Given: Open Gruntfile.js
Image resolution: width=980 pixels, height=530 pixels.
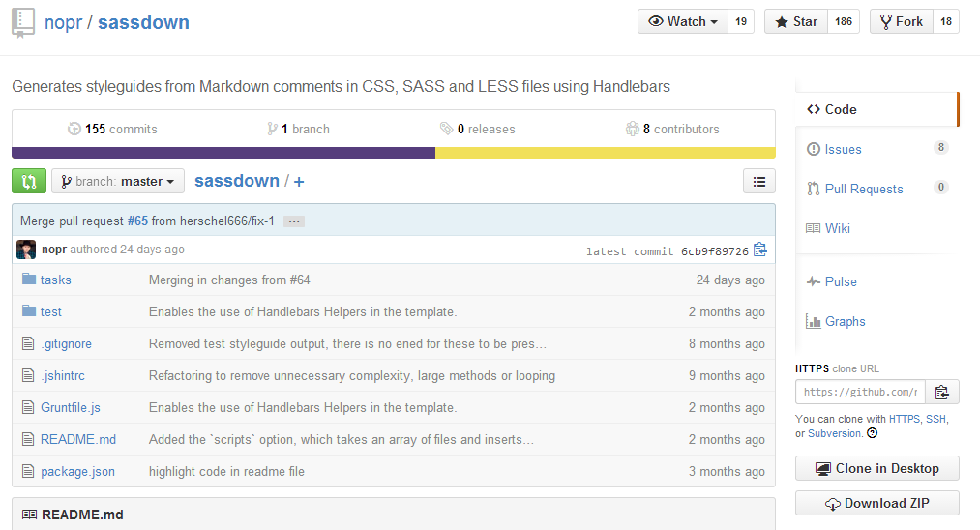Looking at the screenshot, I should [70, 407].
